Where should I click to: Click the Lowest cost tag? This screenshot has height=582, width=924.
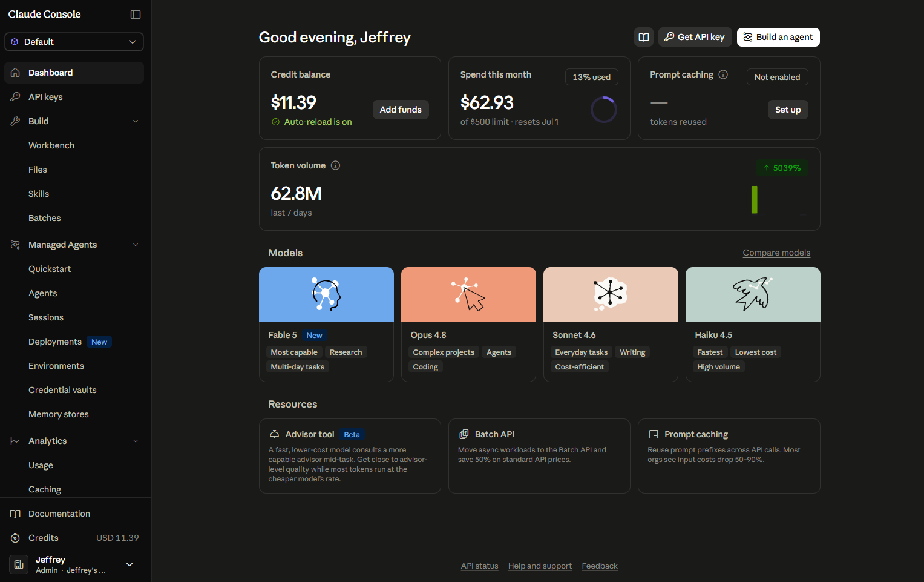[755, 352]
